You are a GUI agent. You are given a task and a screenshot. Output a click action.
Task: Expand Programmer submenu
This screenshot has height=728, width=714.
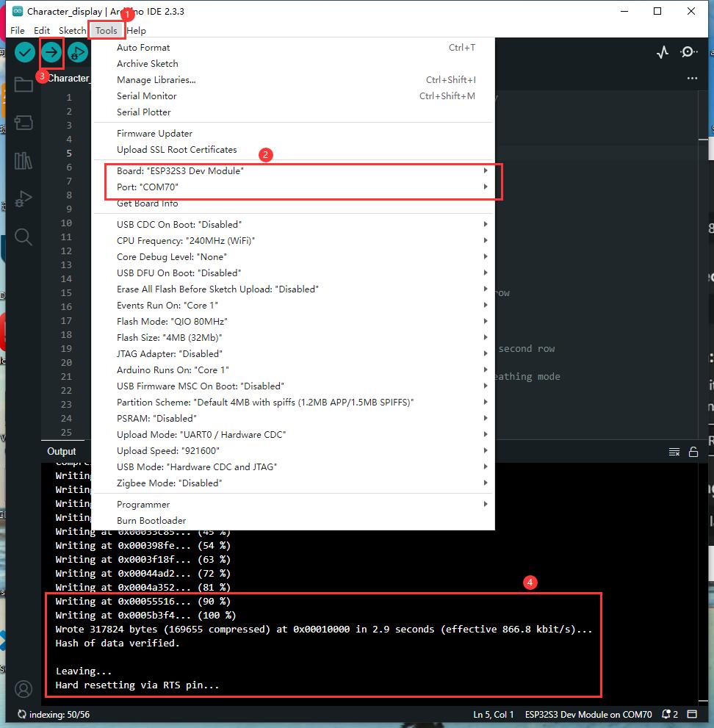pos(293,505)
